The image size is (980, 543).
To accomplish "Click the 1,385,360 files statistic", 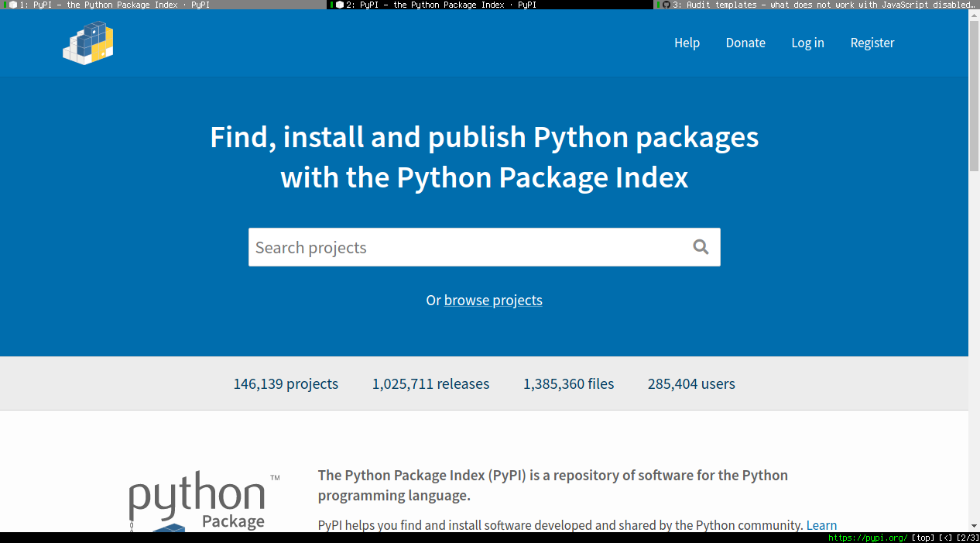I will click(x=568, y=383).
